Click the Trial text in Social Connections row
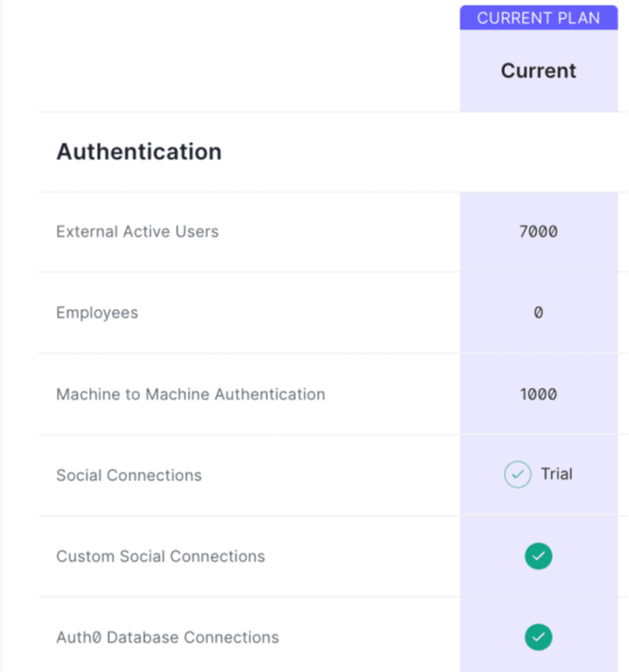This screenshot has height=672, width=629. [557, 475]
